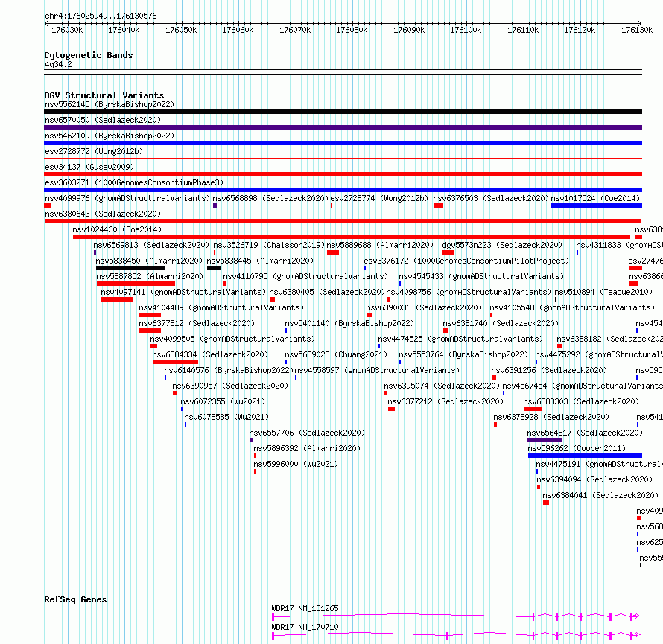Open nsv6569813 (Sedlazeck2020) label

tap(151, 245)
